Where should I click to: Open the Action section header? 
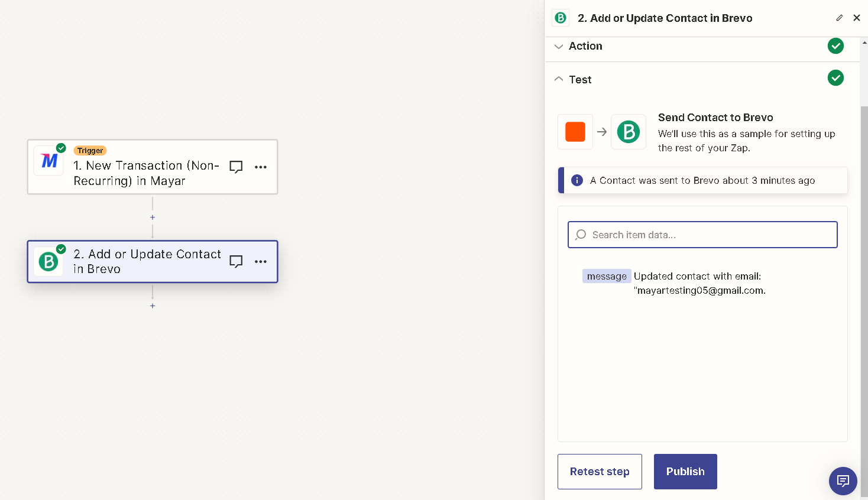click(701, 46)
